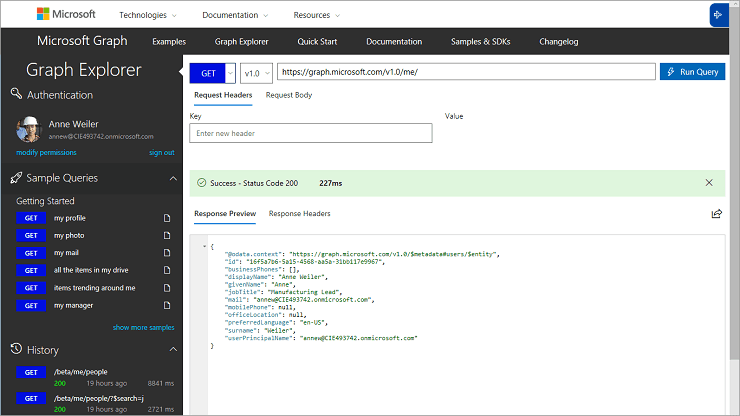Select history entry /beta/me/people
Viewport: 740px width, 416px height.
(81, 372)
